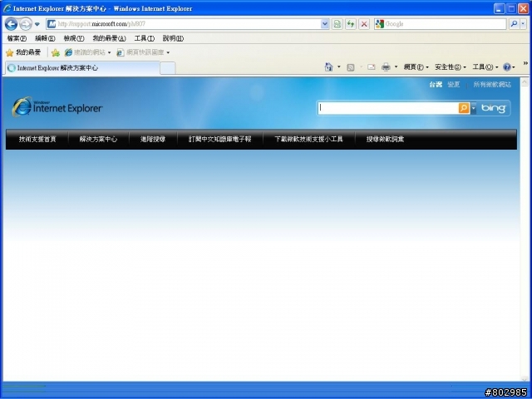Open the 工具(T) menu in menu bar

[144, 38]
